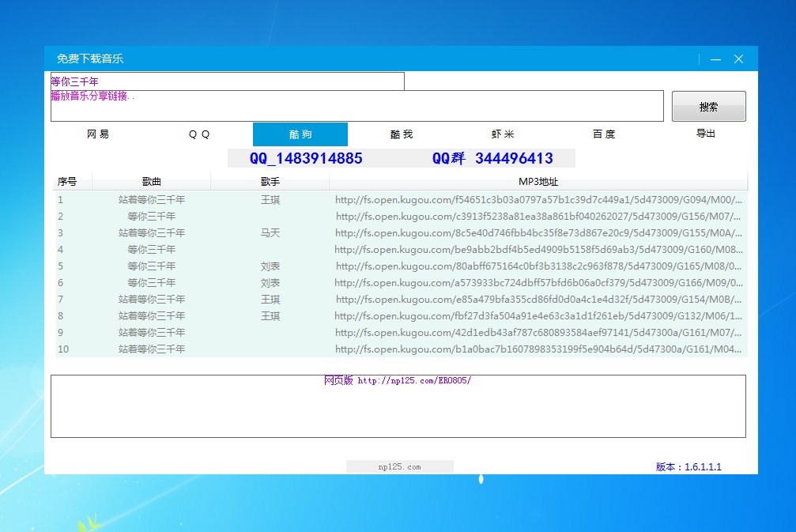Click the 导出 export button

705,134
